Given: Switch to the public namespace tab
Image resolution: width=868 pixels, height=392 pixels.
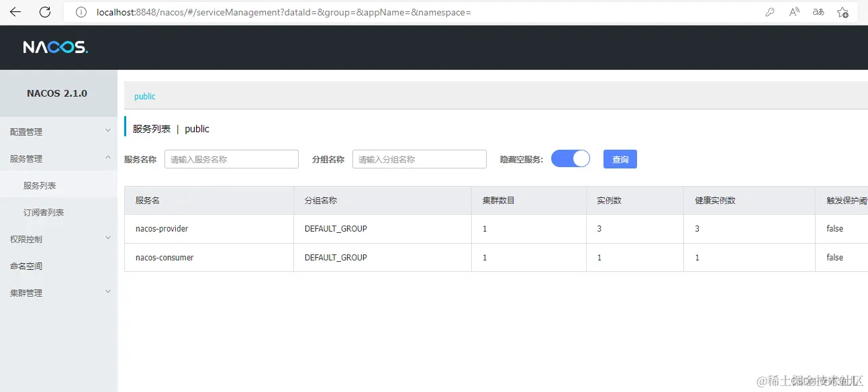Looking at the screenshot, I should (x=144, y=96).
